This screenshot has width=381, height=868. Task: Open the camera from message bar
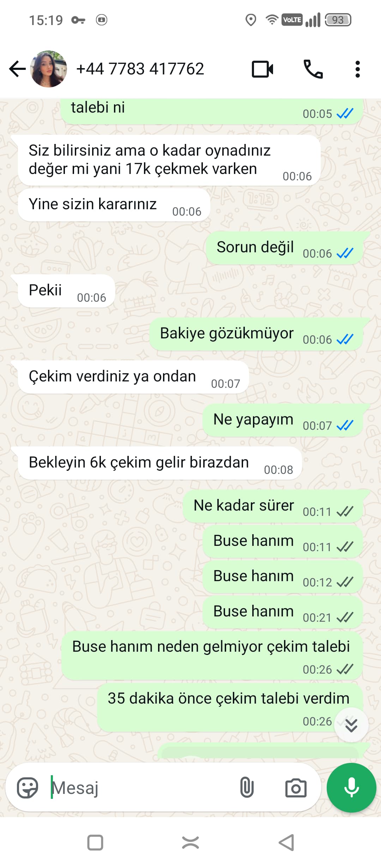[x=296, y=788]
